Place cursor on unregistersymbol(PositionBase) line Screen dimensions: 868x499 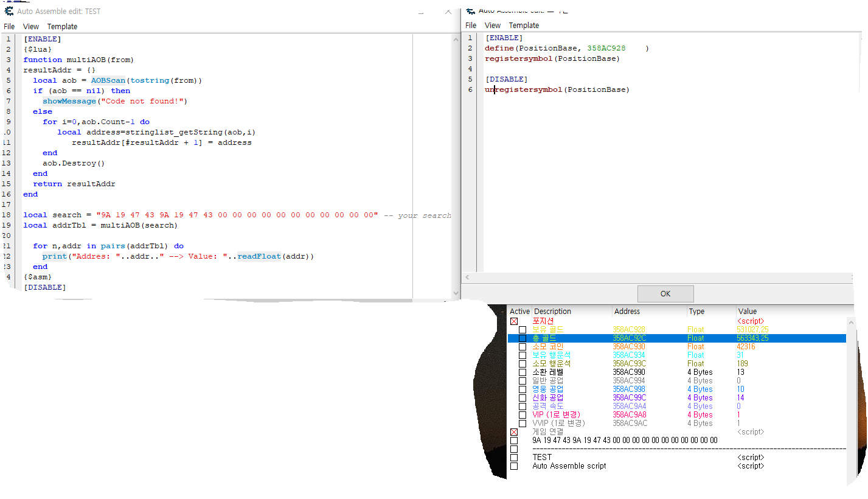coord(557,90)
